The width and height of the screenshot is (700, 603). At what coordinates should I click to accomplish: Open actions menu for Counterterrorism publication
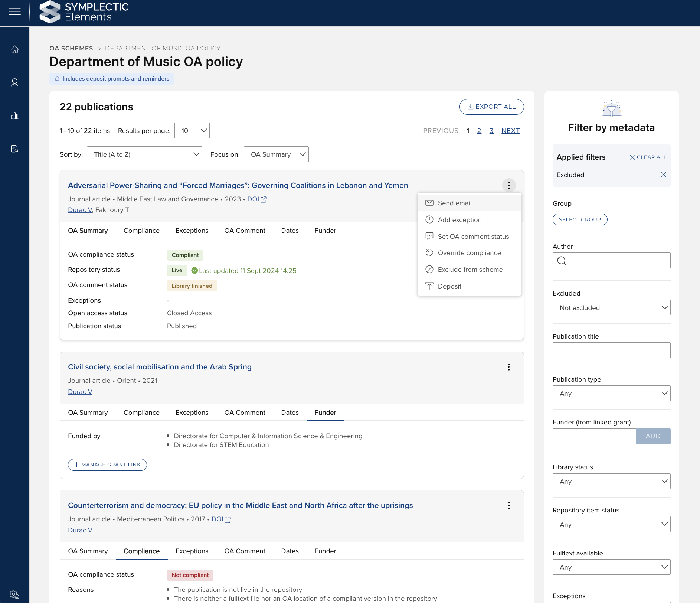tap(509, 505)
